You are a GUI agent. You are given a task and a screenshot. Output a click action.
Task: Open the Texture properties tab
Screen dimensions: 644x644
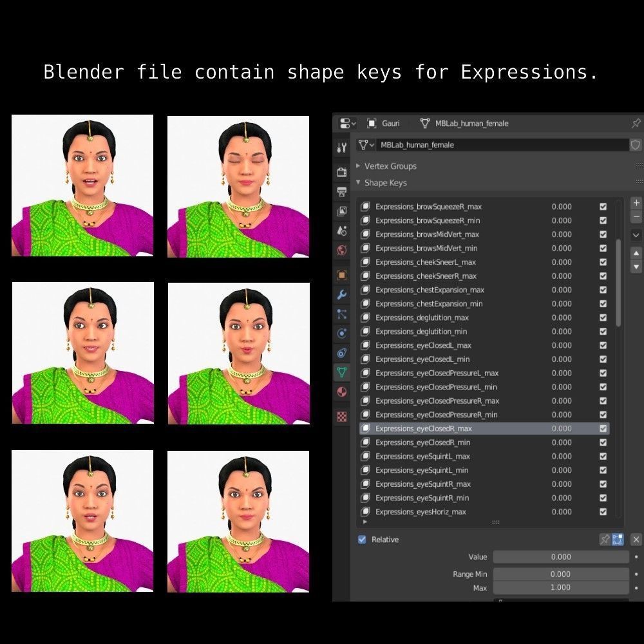tap(342, 417)
